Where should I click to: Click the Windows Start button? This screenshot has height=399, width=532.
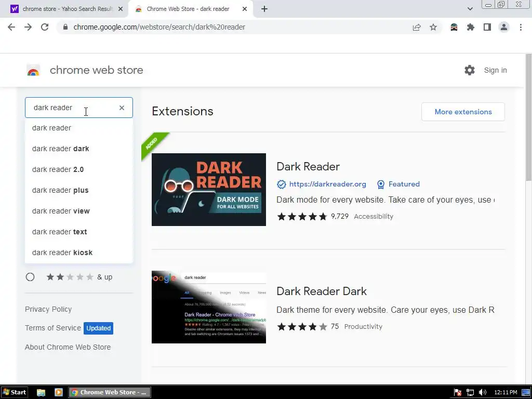pyautogui.click(x=14, y=392)
